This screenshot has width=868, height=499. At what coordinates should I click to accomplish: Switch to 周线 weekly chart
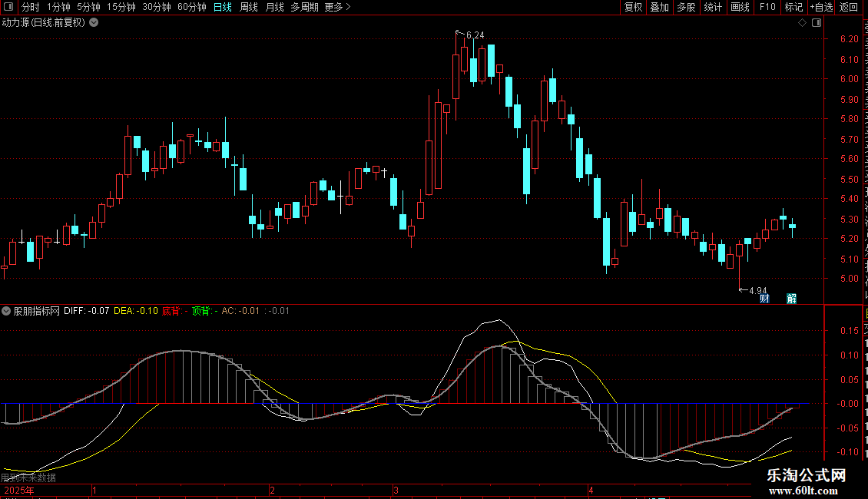pos(249,7)
